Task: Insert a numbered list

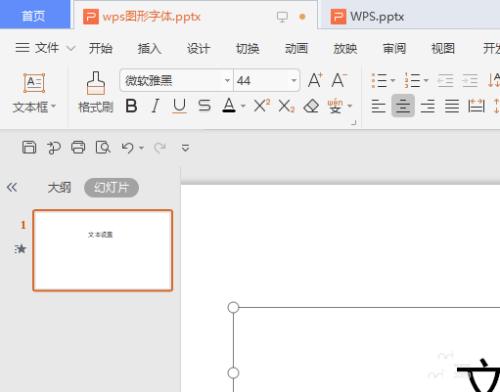Action: tap(412, 80)
